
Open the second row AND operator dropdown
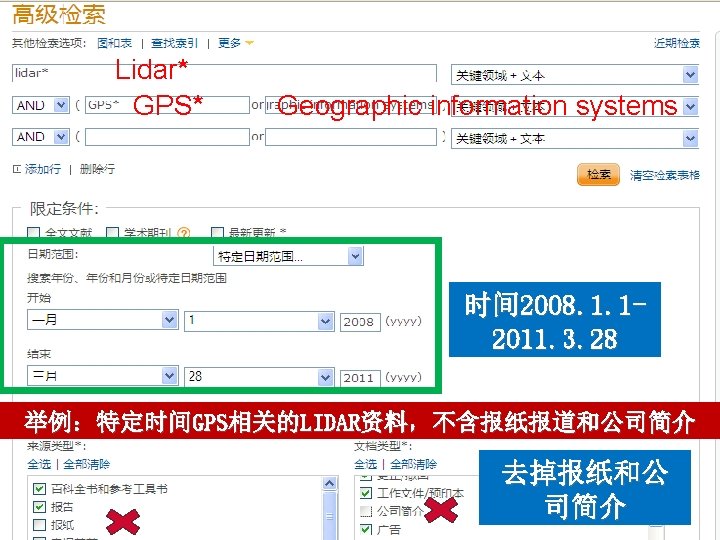[x=41, y=106]
